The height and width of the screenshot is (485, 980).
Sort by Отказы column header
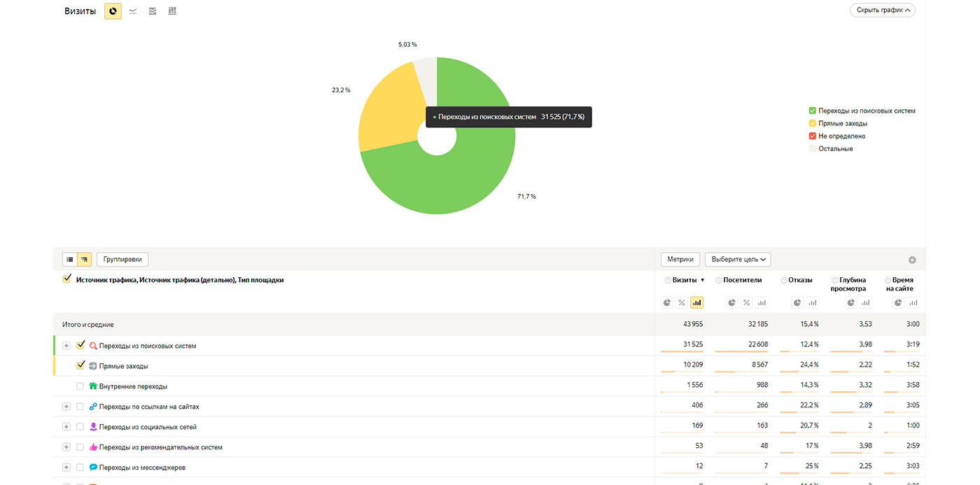(x=800, y=280)
